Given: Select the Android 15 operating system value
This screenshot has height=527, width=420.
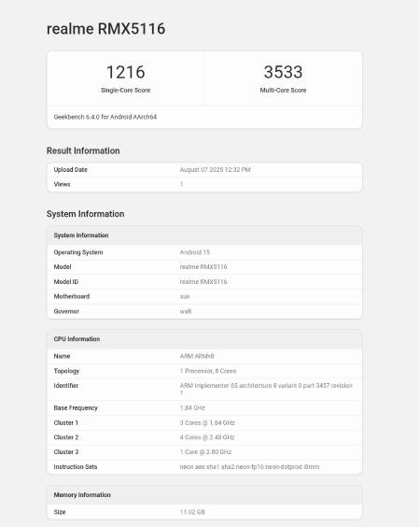Looking at the screenshot, I should click(x=195, y=252).
